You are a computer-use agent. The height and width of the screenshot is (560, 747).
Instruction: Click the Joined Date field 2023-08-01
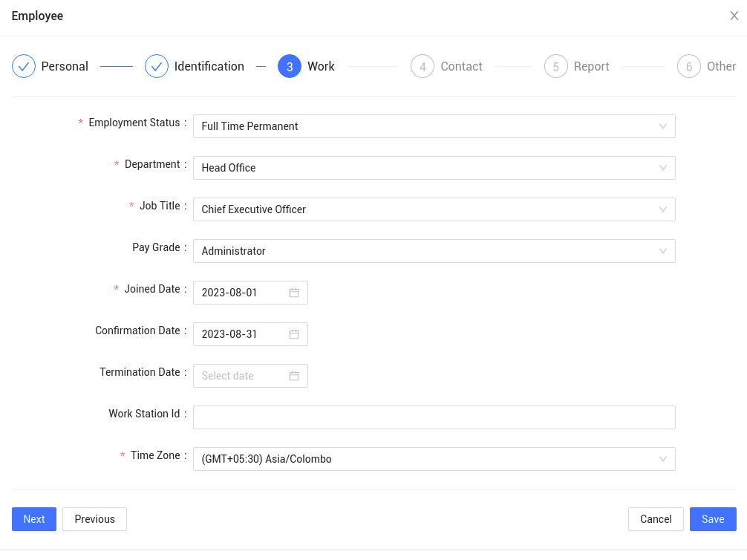[250, 293]
